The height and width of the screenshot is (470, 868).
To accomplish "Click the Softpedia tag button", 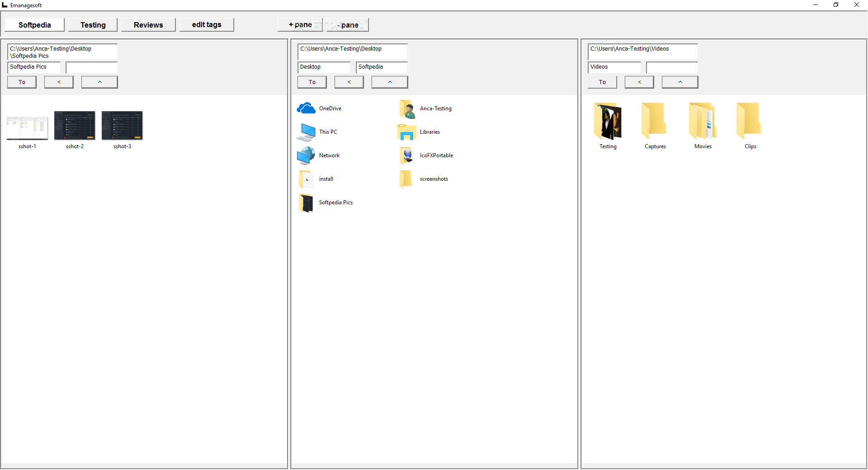I will pyautogui.click(x=35, y=25).
